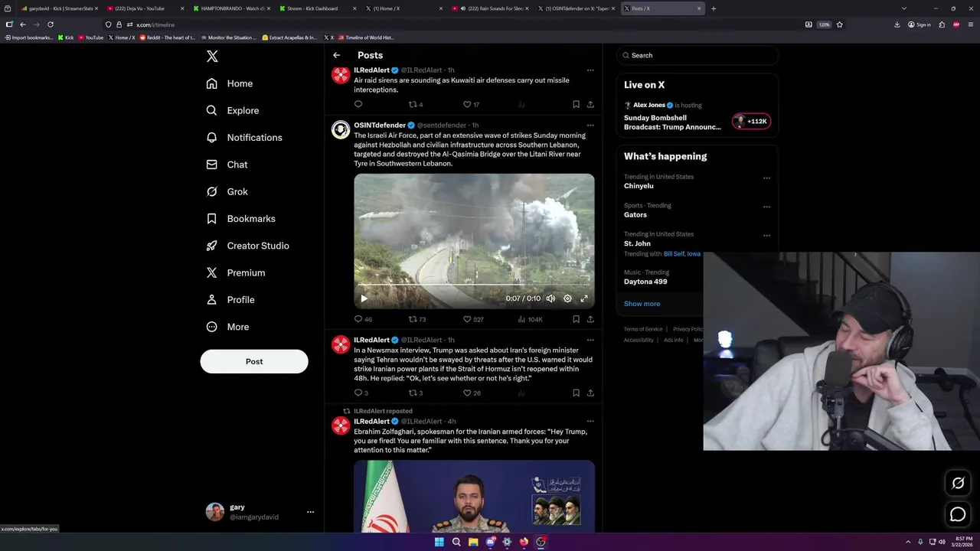This screenshot has height=551, width=980.
Task: Open more options on Ebrahim Zolfaghari post
Action: (590, 422)
